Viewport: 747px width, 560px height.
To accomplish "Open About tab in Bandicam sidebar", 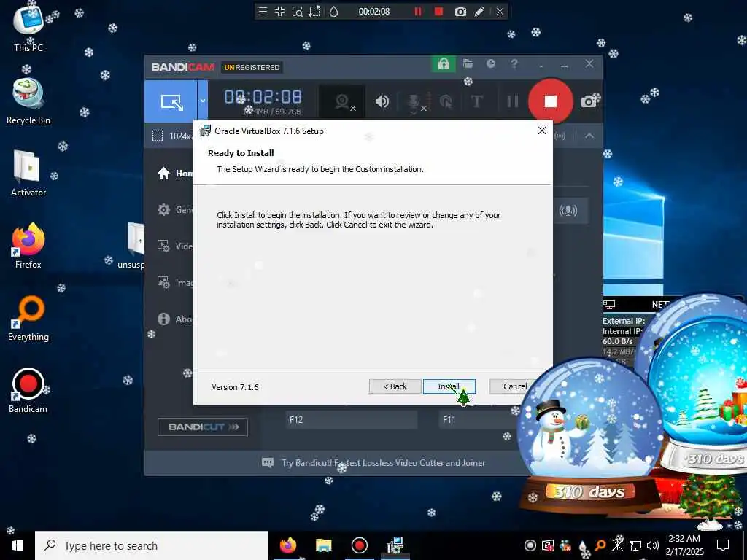I will point(174,319).
